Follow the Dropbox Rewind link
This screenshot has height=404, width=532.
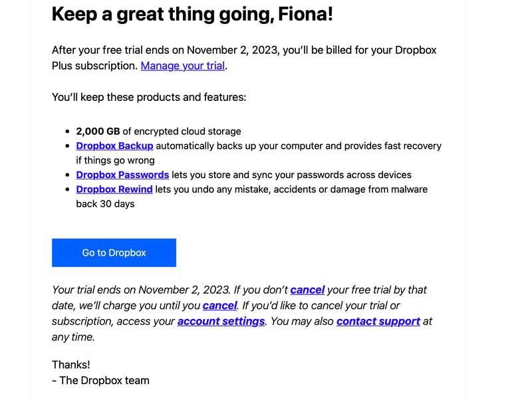pyautogui.click(x=114, y=189)
